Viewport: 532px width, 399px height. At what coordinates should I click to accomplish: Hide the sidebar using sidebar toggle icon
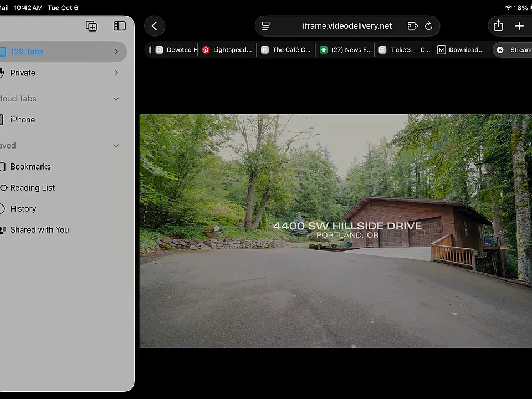coord(120,26)
